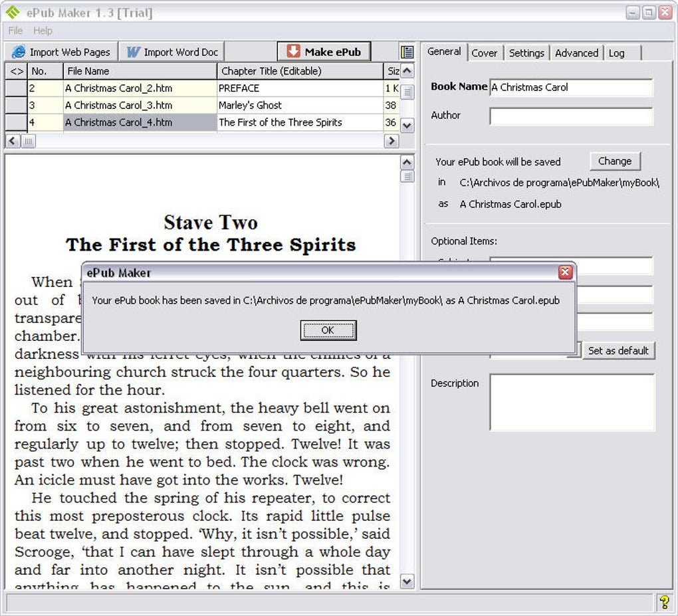The width and height of the screenshot is (678, 616).
Task: Click the row selector button for row 2
Action: tap(17, 88)
